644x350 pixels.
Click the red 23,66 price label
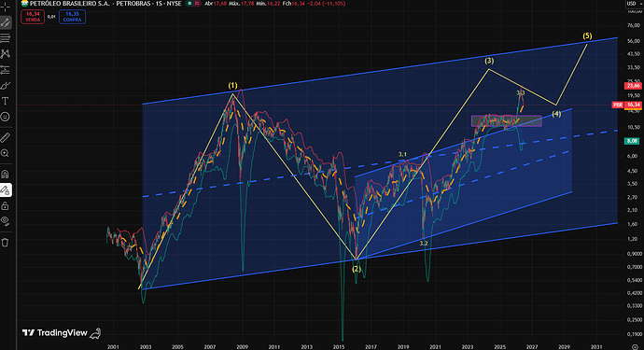click(633, 86)
